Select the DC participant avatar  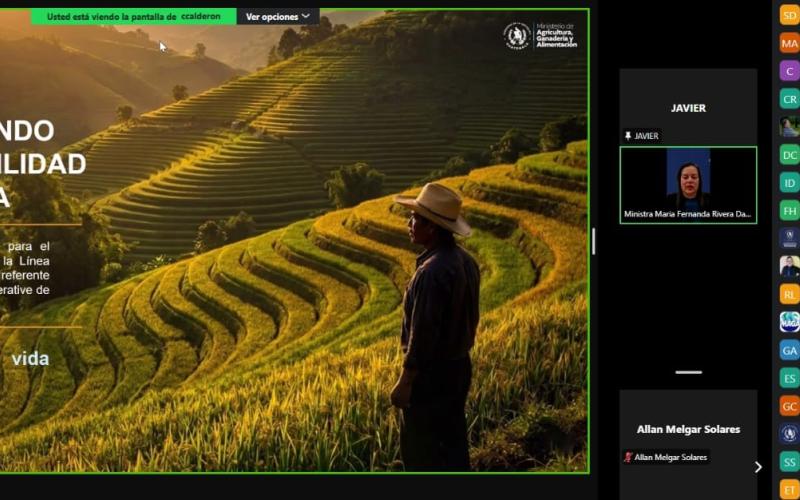tap(789, 155)
